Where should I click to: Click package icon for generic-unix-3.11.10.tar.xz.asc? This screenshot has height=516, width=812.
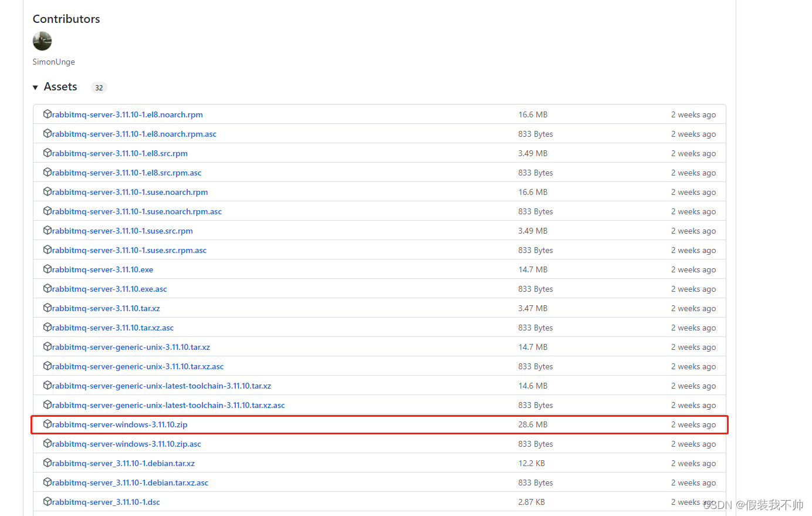click(48, 366)
